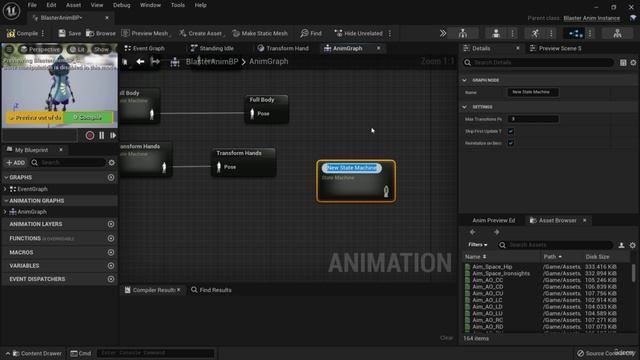
Task: Click the Preview out of date warning
Action: point(35,118)
